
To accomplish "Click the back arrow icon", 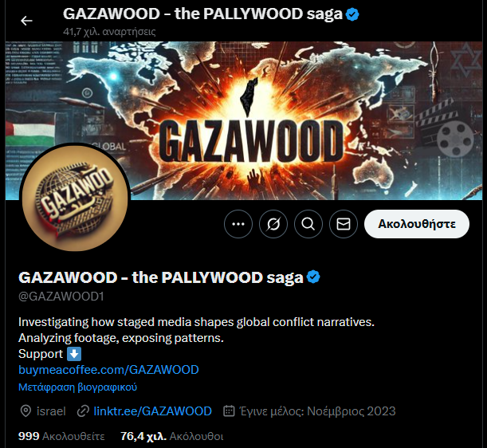I will [x=26, y=21].
